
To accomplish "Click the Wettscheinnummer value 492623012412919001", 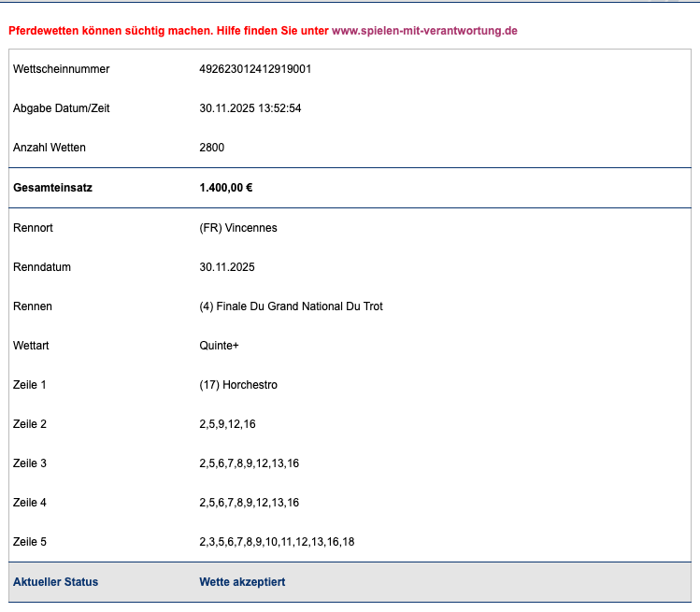I will (255, 69).
